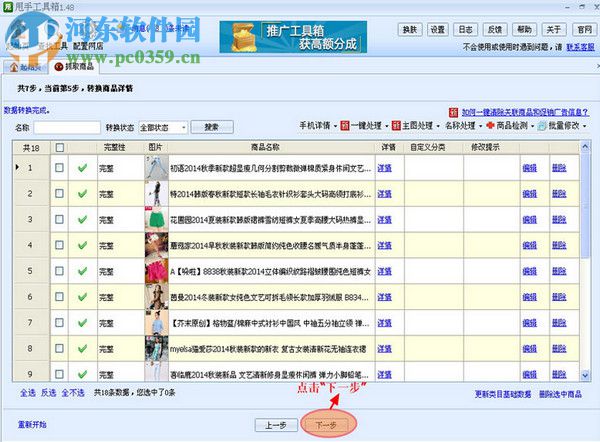Check the checkbox for row 3
Screen dimensions: 600x442
coord(59,219)
